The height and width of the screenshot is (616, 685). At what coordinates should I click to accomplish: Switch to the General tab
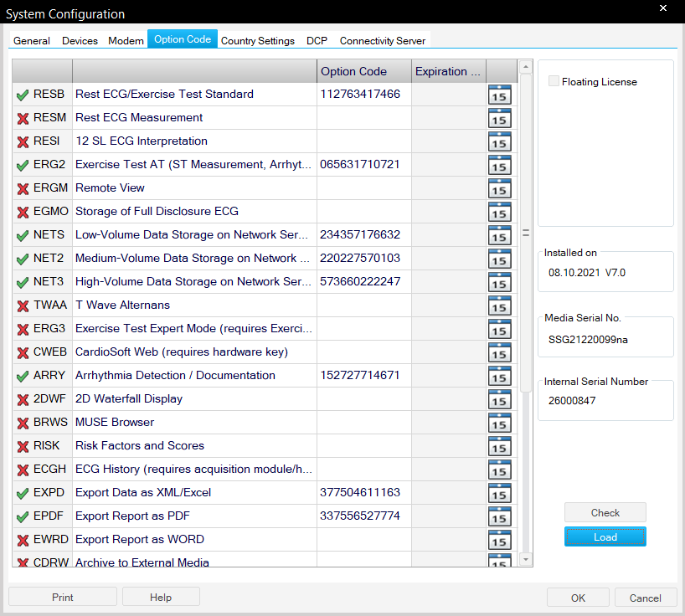32,41
